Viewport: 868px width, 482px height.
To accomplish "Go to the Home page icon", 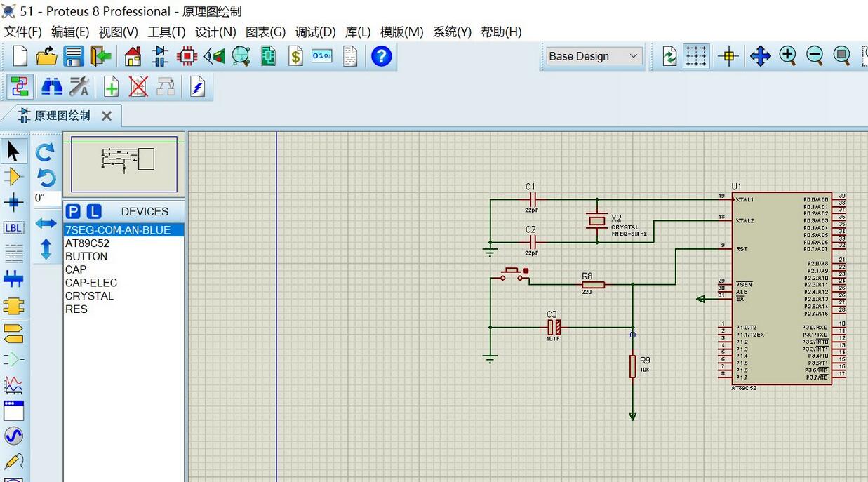I will (133, 56).
